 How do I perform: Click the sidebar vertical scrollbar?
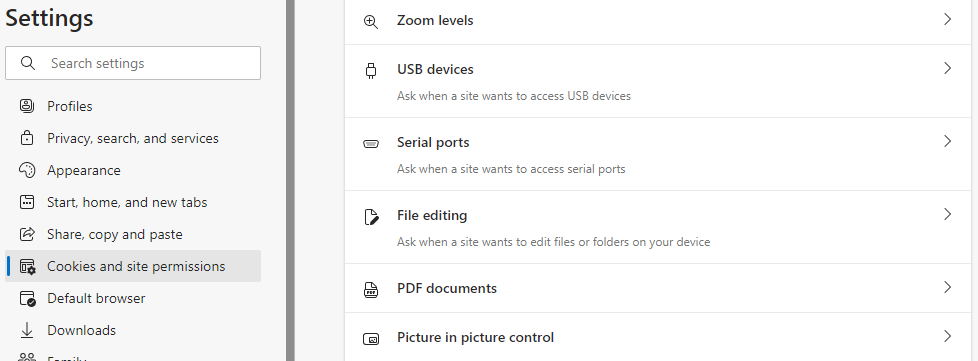[290, 180]
